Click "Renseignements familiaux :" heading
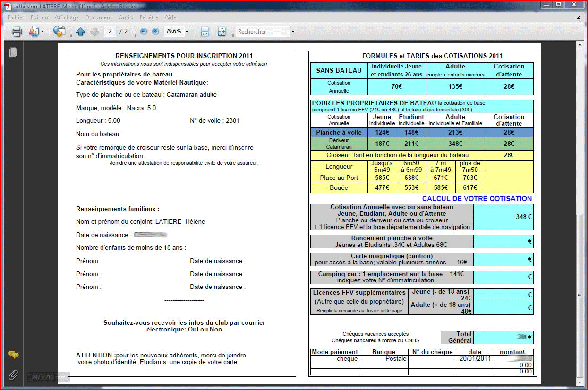The width and height of the screenshot is (588, 390). pos(118,209)
